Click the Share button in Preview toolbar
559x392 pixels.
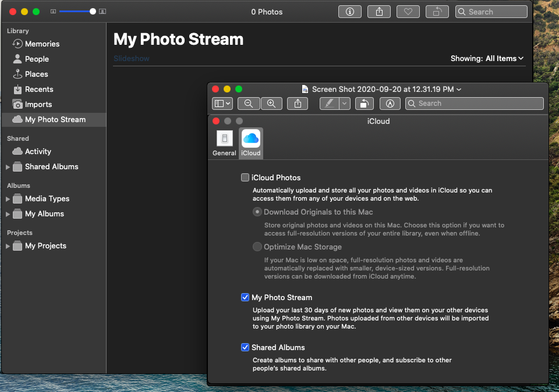coord(298,104)
